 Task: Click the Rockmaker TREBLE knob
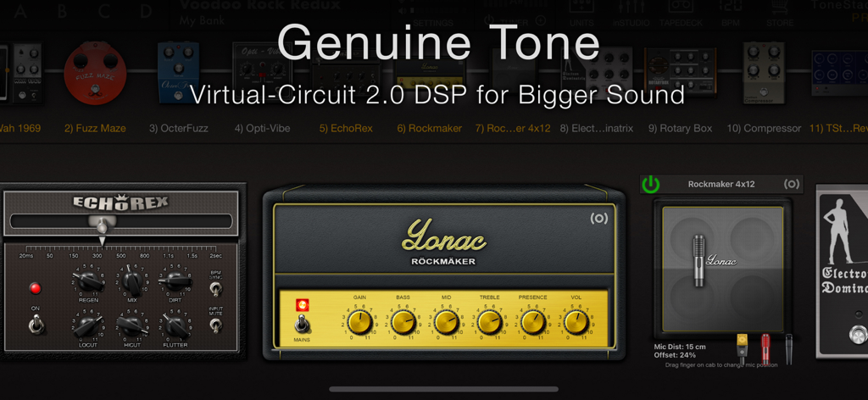tap(489, 322)
